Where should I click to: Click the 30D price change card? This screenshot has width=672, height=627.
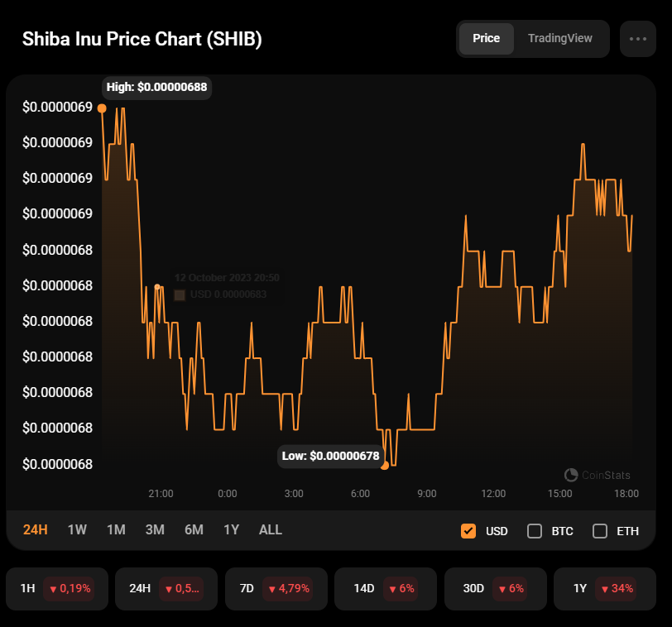click(496, 588)
